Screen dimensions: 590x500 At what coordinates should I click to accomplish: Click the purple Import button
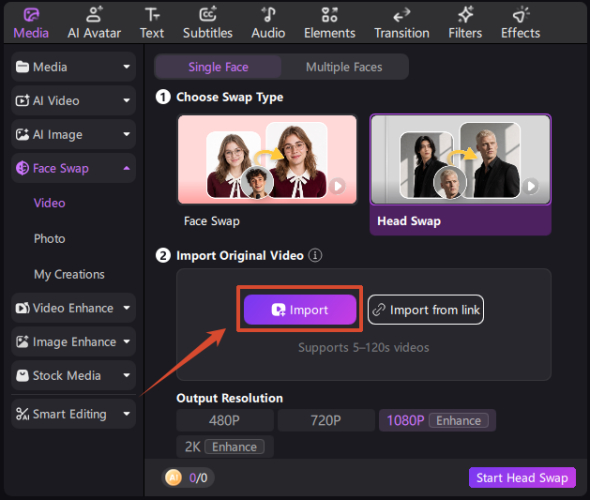coord(300,310)
